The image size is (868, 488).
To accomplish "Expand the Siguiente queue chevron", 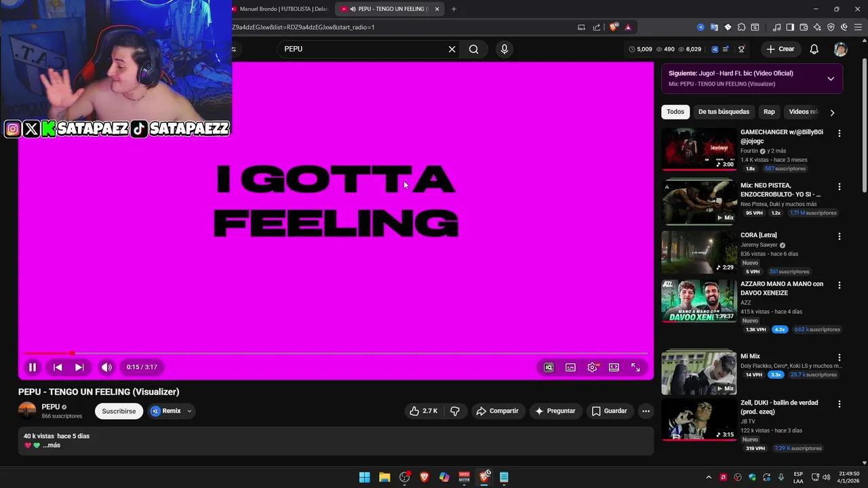I will pyautogui.click(x=831, y=79).
